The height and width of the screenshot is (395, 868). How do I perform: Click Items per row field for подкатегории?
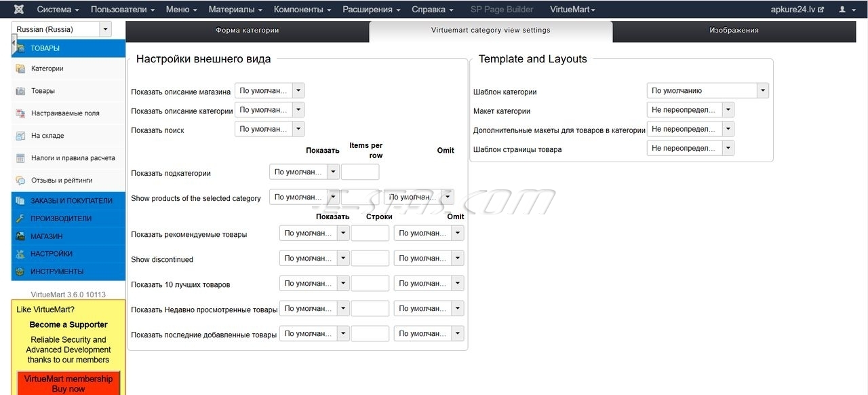360,172
